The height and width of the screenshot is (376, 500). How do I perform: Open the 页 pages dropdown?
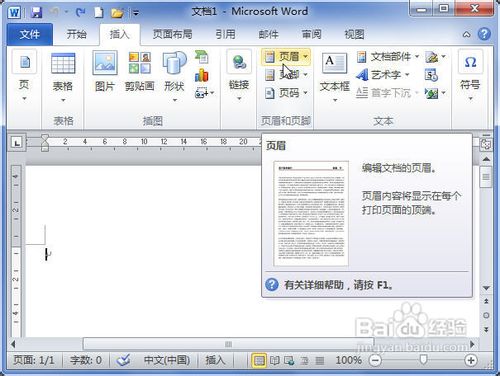(24, 76)
